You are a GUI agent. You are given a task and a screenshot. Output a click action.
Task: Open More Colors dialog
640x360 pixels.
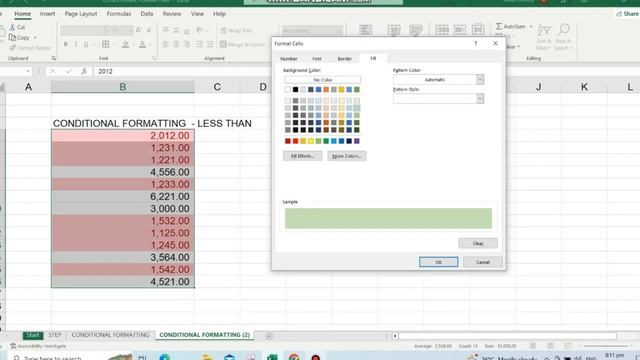click(347, 156)
